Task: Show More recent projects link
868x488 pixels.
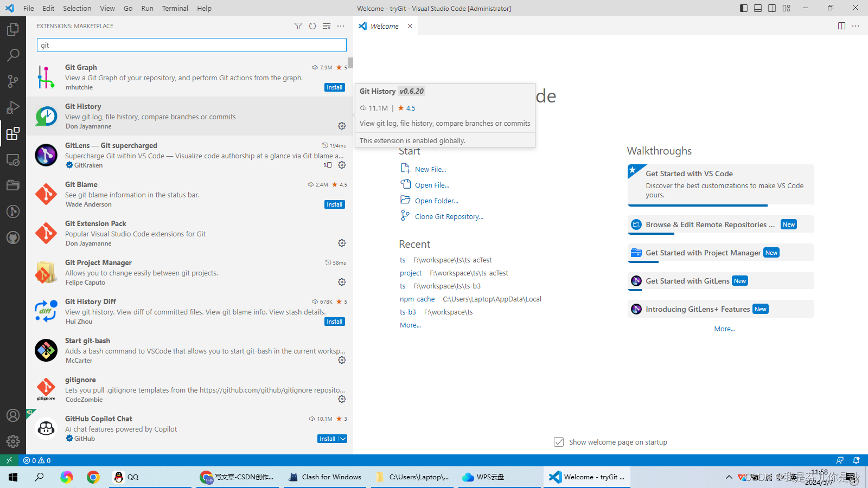Action: click(410, 325)
